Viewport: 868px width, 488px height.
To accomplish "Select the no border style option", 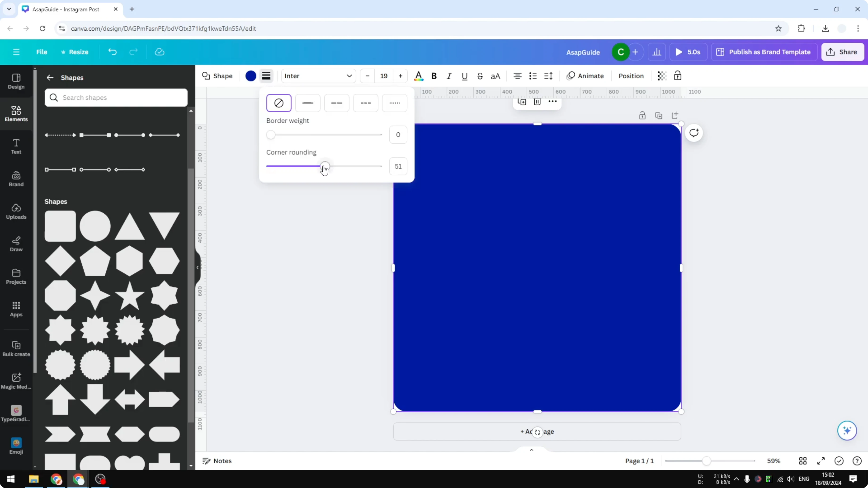I will (x=279, y=103).
